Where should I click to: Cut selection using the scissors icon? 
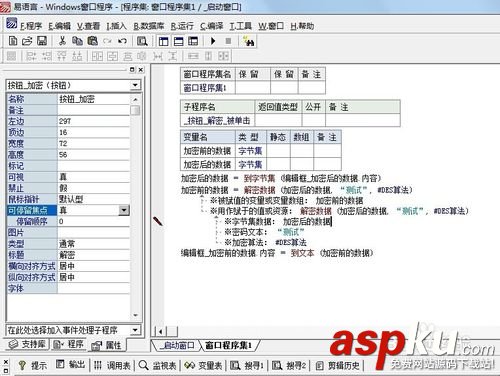point(62,41)
